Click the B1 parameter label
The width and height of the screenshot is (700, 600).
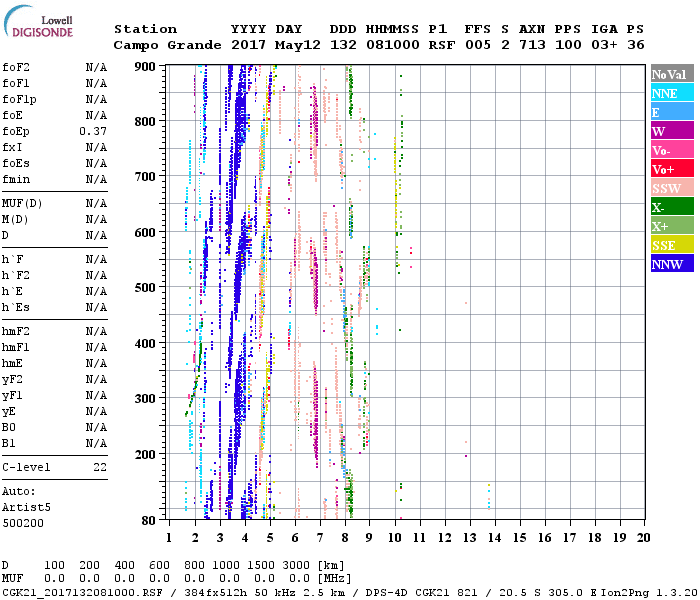coord(9,444)
